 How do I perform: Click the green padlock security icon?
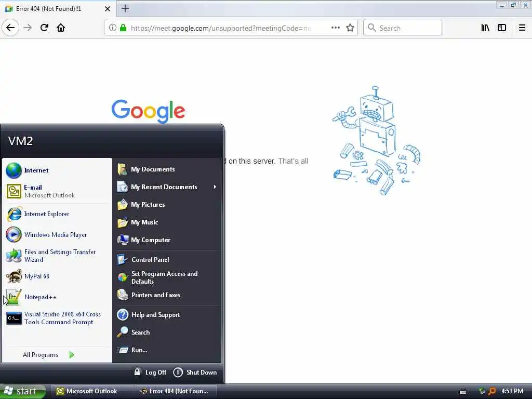123,28
